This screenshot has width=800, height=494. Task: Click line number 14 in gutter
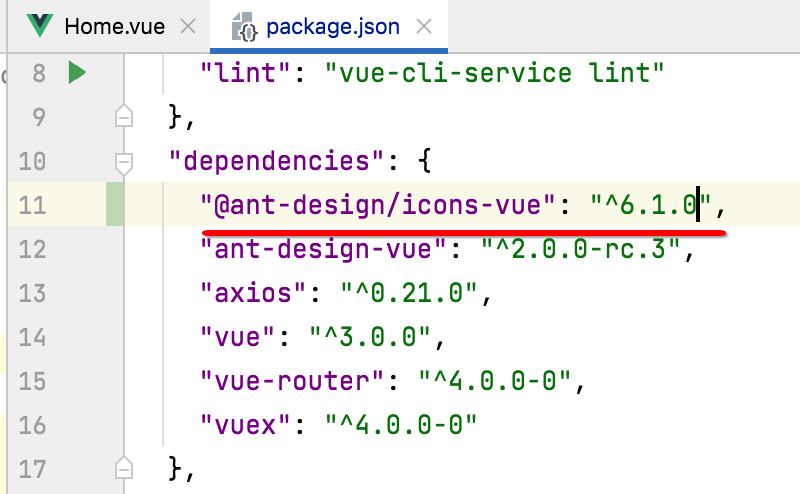32,337
